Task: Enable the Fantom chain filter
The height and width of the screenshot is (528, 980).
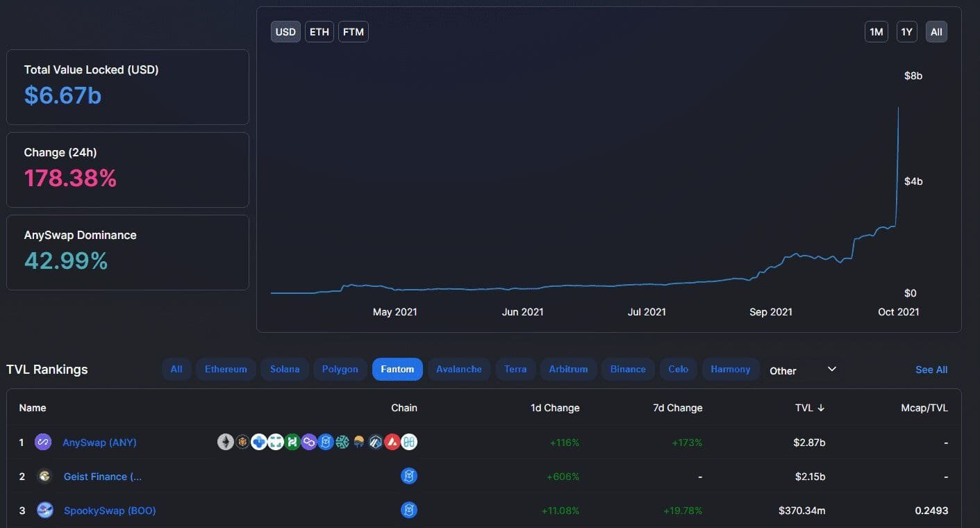Action: [x=397, y=369]
